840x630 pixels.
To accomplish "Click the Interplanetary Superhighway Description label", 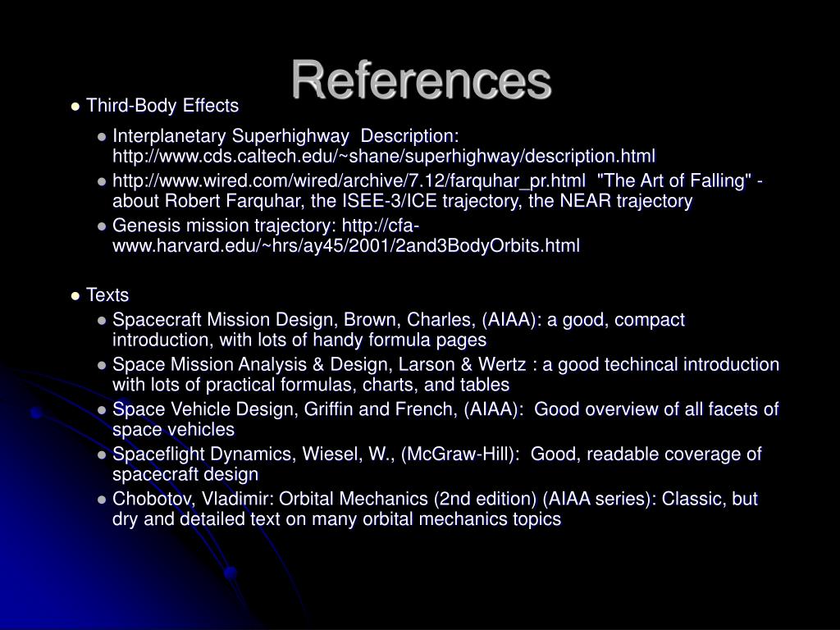I will 285,136.
